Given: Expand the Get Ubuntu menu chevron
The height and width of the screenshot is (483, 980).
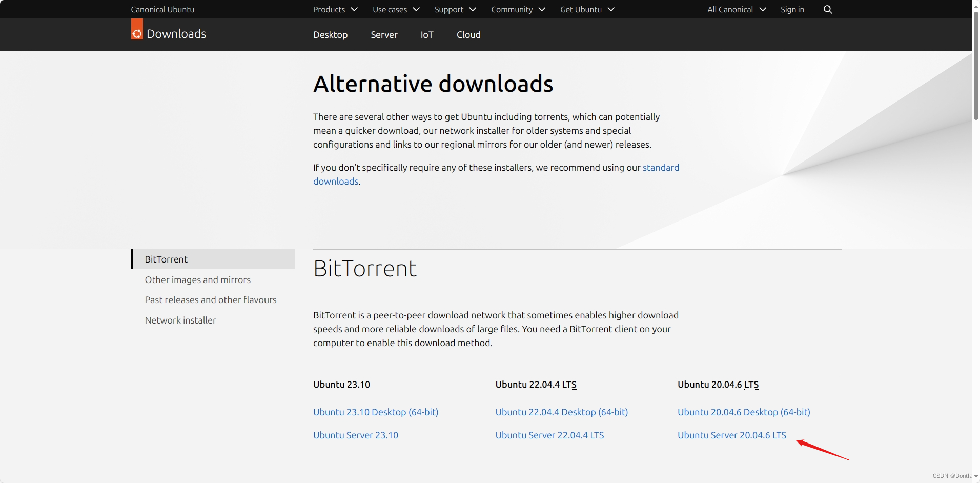Looking at the screenshot, I should 611,9.
